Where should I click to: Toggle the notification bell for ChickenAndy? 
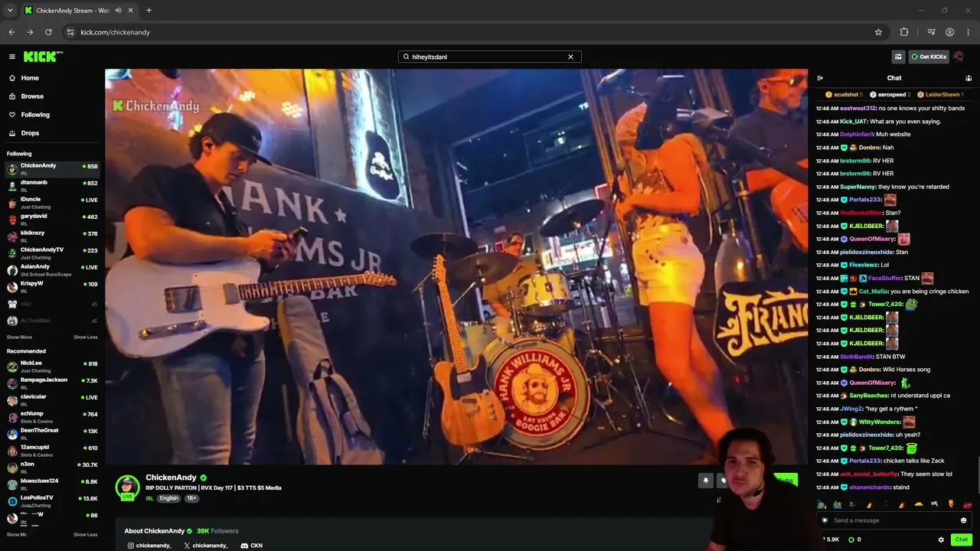[x=705, y=481]
